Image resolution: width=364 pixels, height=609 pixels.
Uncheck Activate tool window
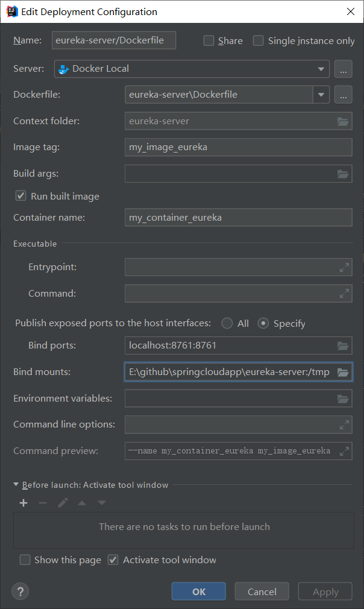(113, 560)
